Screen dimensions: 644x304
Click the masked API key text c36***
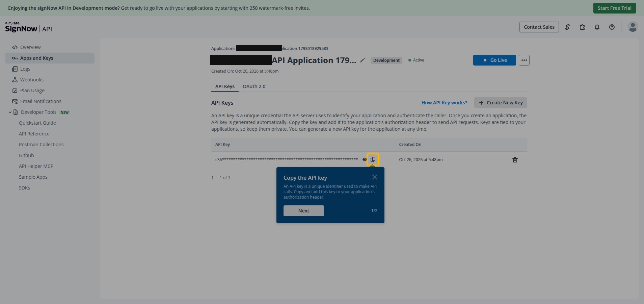(287, 159)
